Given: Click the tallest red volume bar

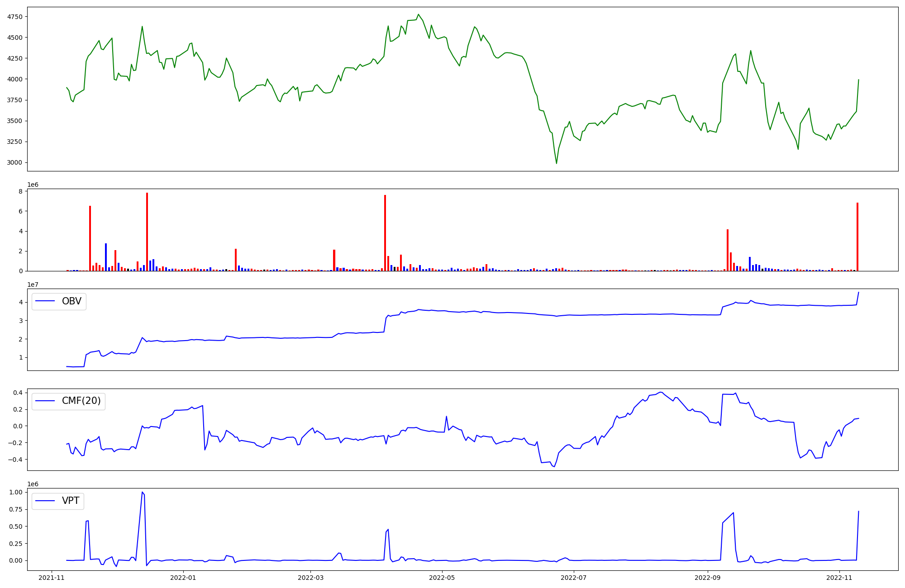Looking at the screenshot, I should [x=147, y=232].
